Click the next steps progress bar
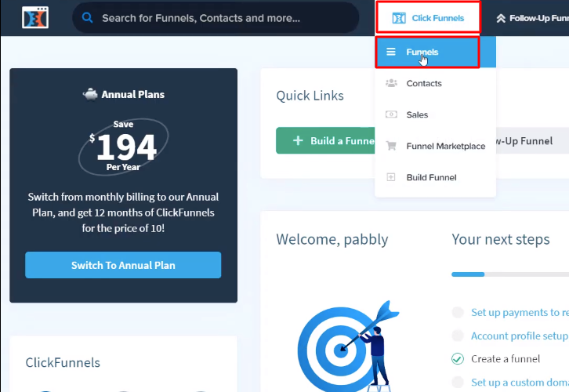This screenshot has height=392, width=569. 510,274
